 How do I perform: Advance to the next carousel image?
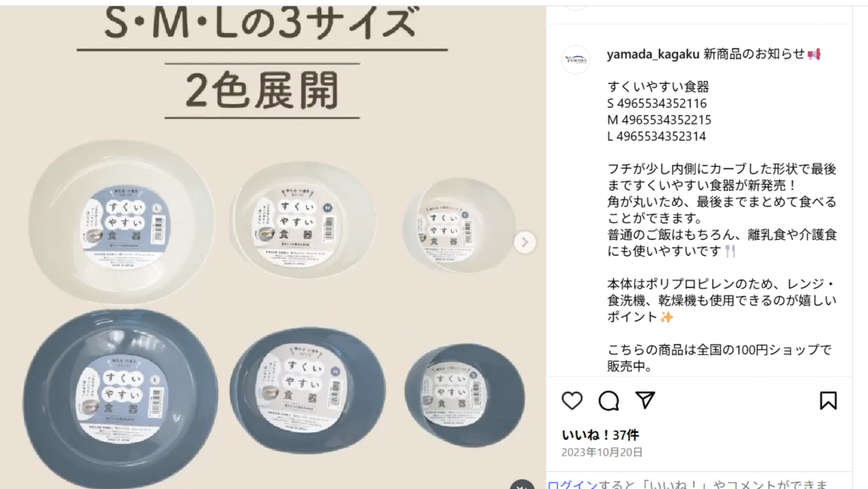pos(525,242)
